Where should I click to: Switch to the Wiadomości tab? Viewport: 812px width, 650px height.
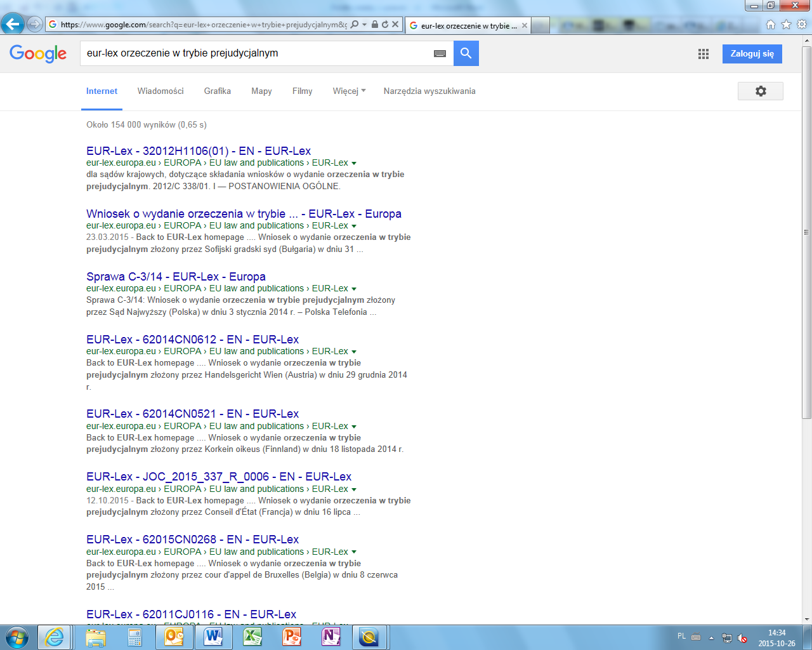[x=160, y=91]
